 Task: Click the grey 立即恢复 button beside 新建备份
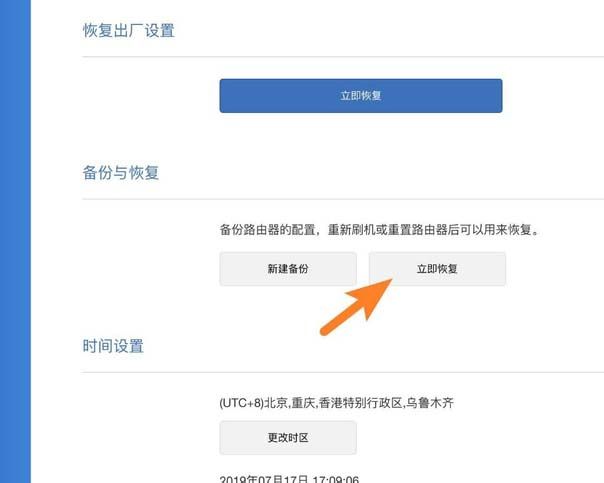pos(437,269)
